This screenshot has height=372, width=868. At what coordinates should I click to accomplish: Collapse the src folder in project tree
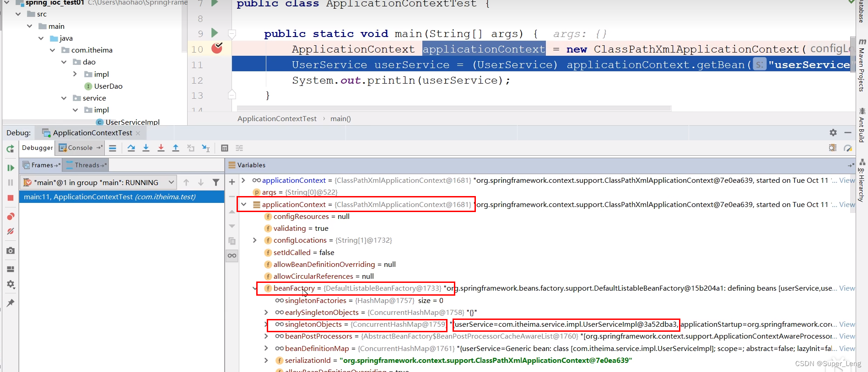click(18, 14)
